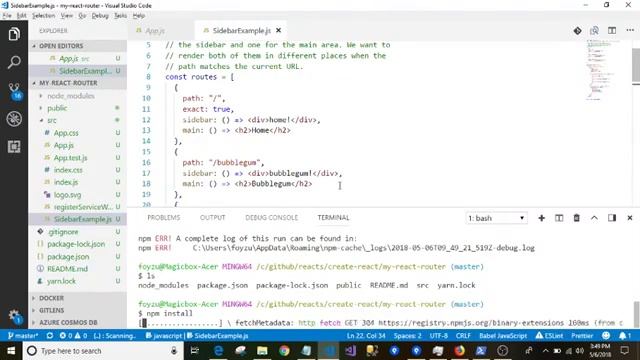Split the editor with split icon
This screenshot has height=360, width=640.
[612, 31]
